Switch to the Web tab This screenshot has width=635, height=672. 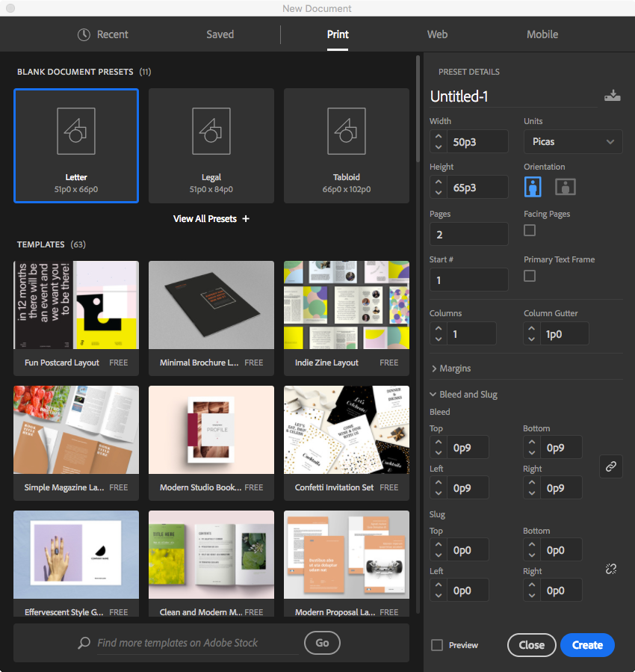click(437, 34)
